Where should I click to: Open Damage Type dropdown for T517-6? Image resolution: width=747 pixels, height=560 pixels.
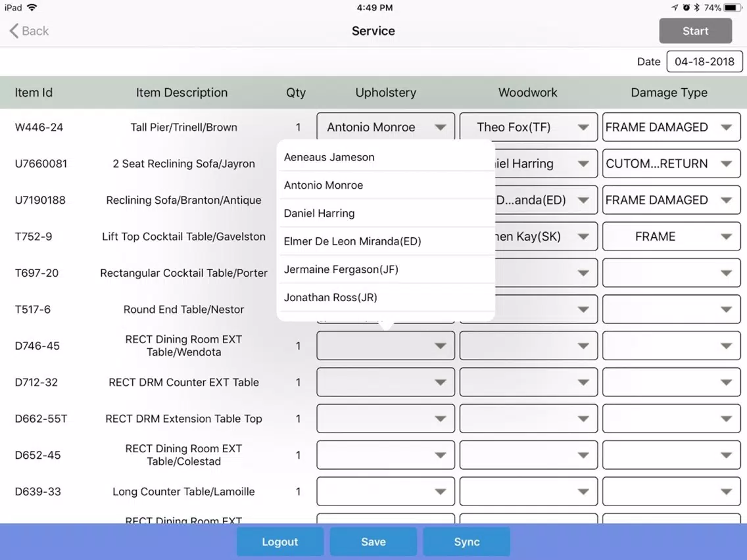[x=671, y=310]
